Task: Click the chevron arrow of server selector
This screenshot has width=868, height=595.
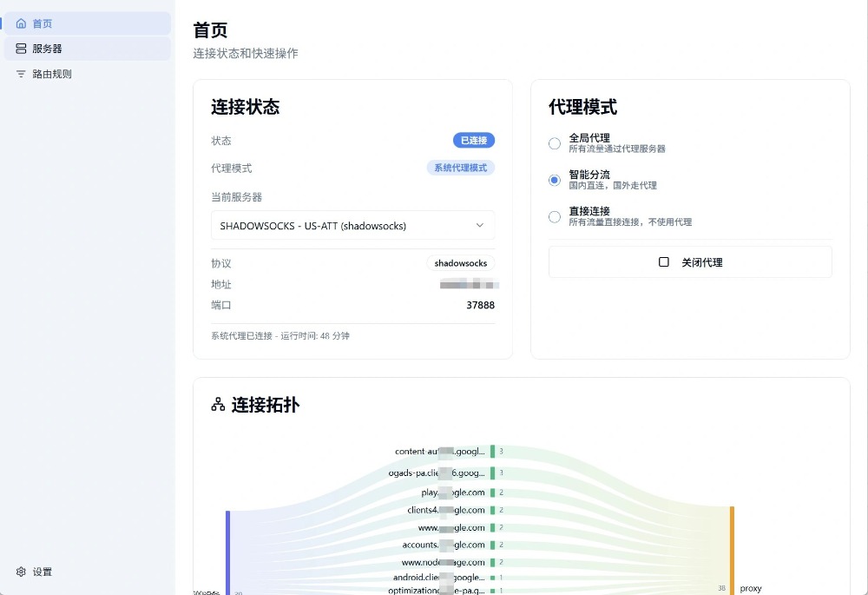Action: (480, 225)
